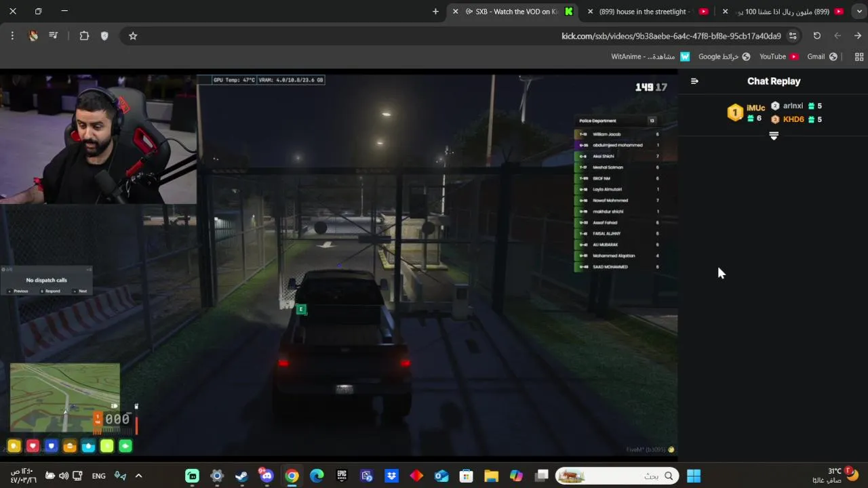868x488 pixels.
Task: Switch to SXB Kick VOD tab
Action: click(512, 12)
